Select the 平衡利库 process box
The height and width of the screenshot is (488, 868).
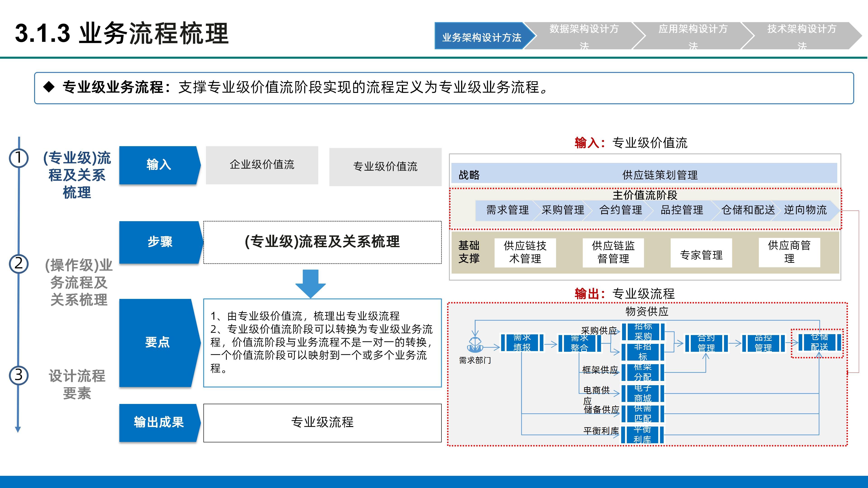coord(642,435)
